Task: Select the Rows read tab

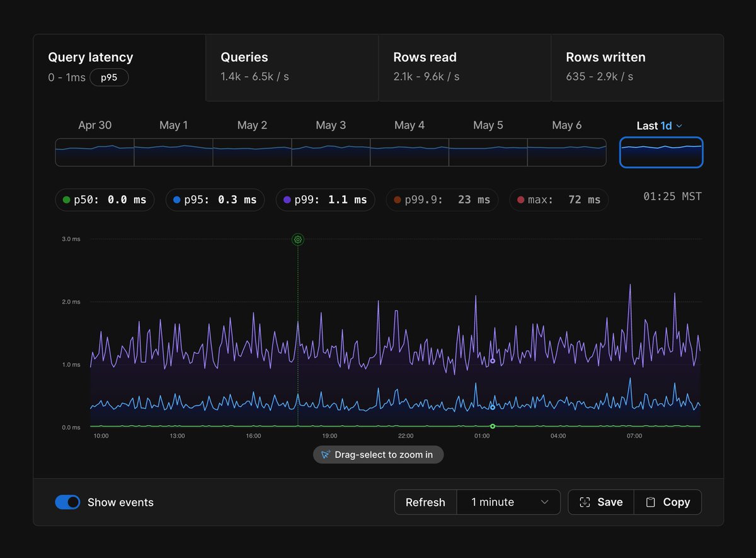Action: 464,67
